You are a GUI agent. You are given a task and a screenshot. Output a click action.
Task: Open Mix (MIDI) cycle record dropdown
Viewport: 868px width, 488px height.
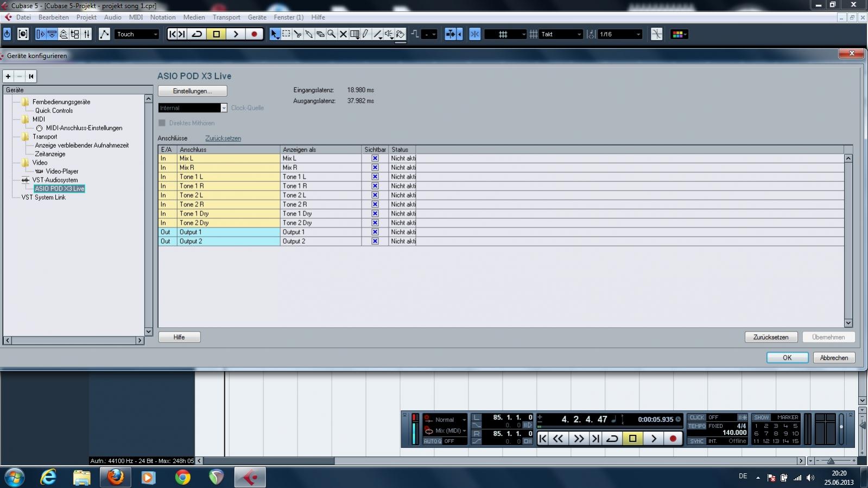(445, 430)
